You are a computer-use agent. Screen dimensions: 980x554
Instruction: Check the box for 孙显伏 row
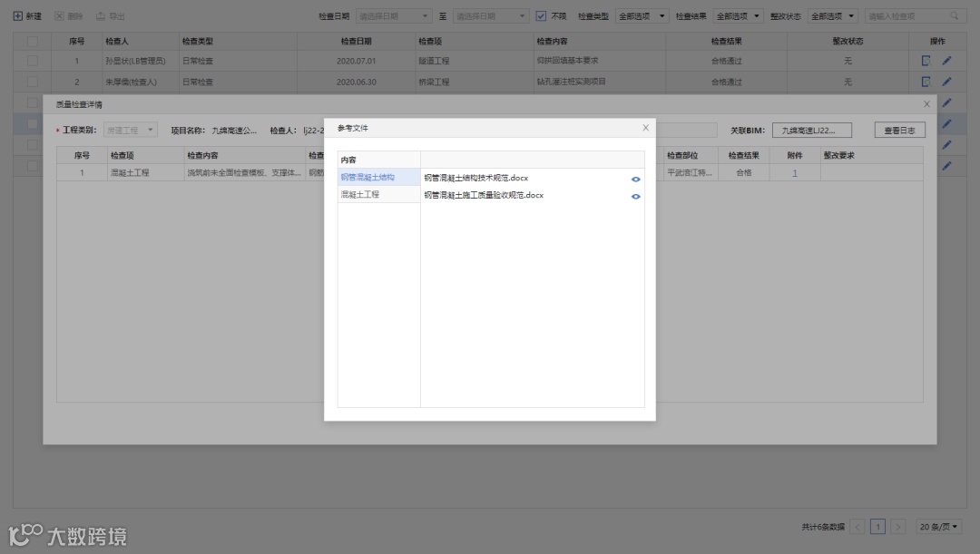pyautogui.click(x=33, y=61)
